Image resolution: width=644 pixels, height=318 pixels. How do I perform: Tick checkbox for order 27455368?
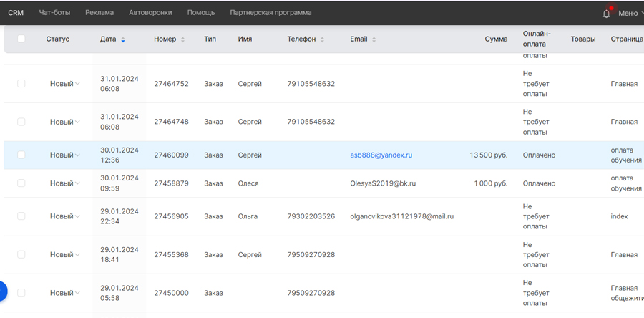(21, 254)
